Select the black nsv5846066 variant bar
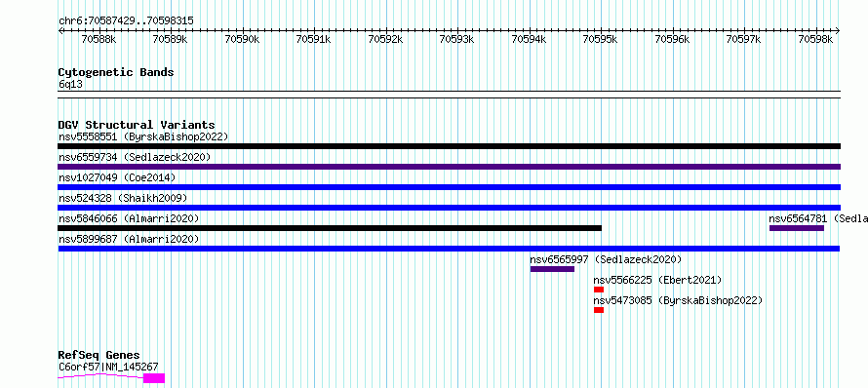 click(x=330, y=228)
